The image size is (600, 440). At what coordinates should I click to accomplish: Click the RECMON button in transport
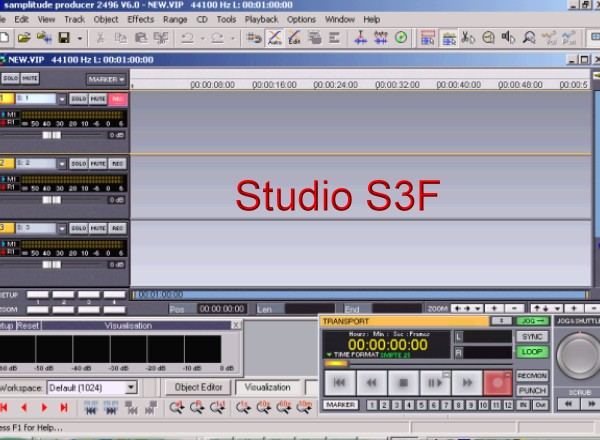532,376
